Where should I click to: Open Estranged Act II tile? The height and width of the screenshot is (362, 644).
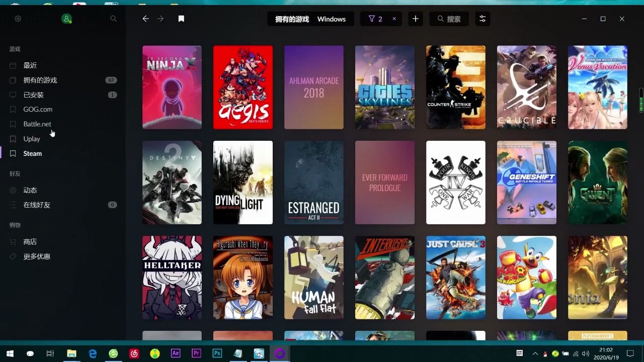(314, 183)
